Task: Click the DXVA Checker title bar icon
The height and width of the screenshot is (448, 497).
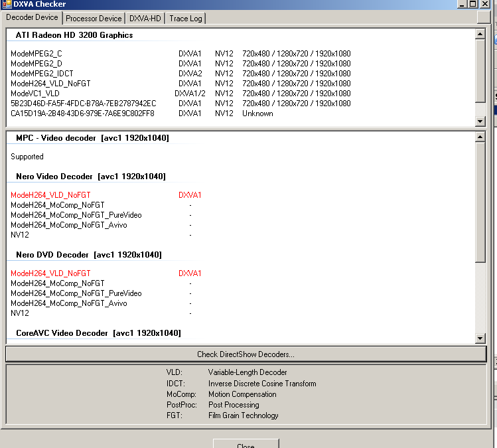Action: pos(7,5)
